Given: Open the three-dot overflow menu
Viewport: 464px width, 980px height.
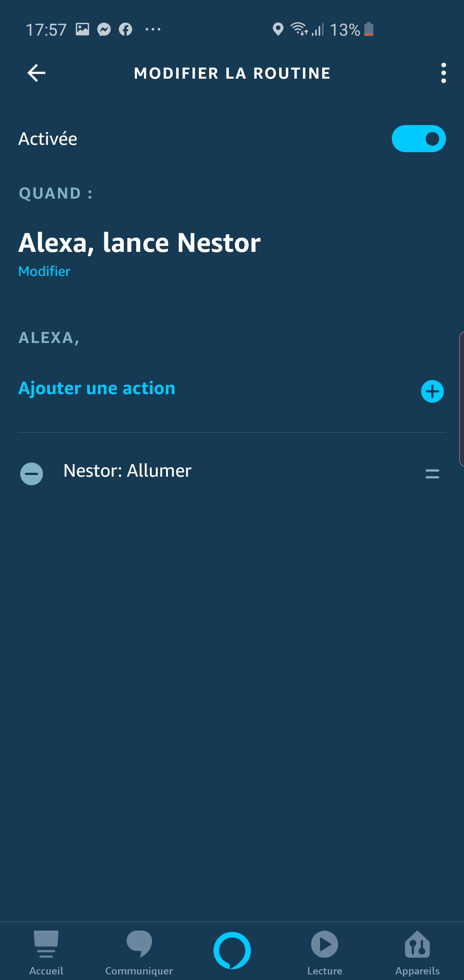Looking at the screenshot, I should 443,73.
